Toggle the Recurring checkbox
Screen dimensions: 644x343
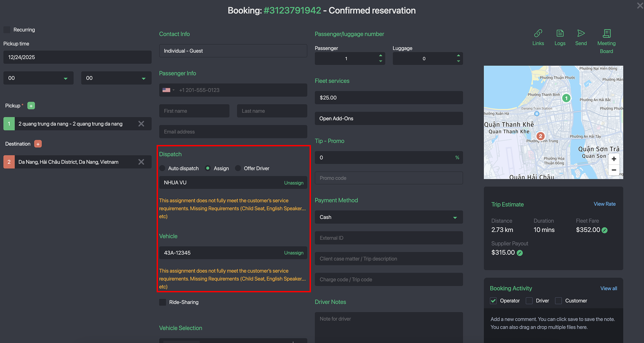click(7, 30)
